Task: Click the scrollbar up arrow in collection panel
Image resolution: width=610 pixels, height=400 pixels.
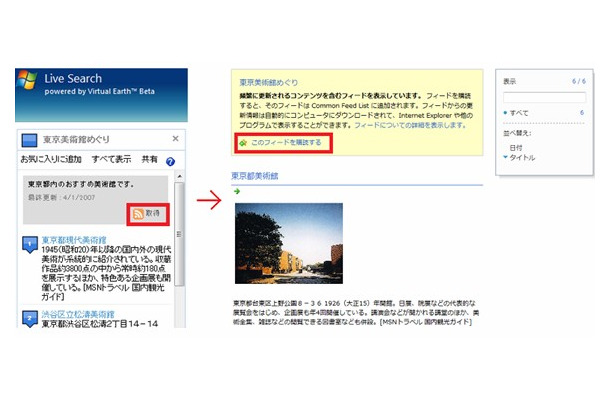Action: [179, 176]
